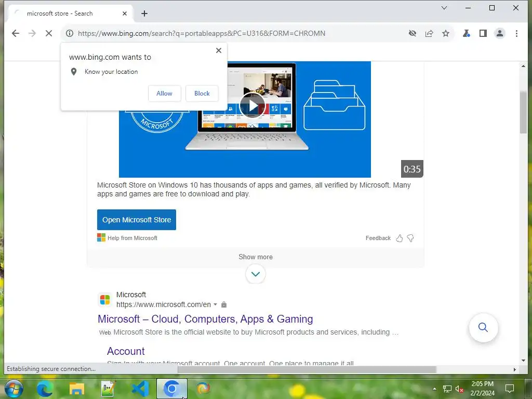The height and width of the screenshot is (399, 532).
Task: Click horizontal scrollbar thumb
Action: [307, 369]
